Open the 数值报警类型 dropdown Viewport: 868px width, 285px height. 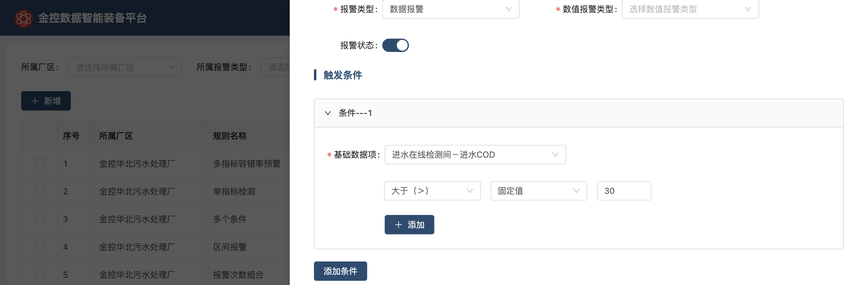click(690, 9)
